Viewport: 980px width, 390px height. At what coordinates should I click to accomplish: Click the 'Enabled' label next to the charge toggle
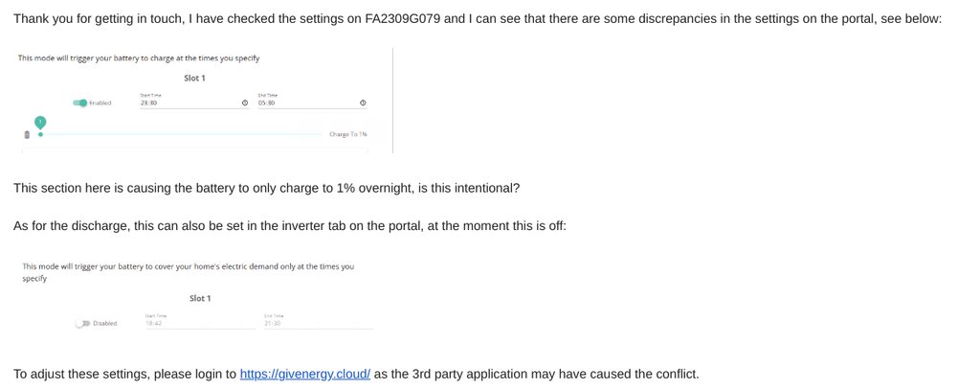tap(100, 103)
